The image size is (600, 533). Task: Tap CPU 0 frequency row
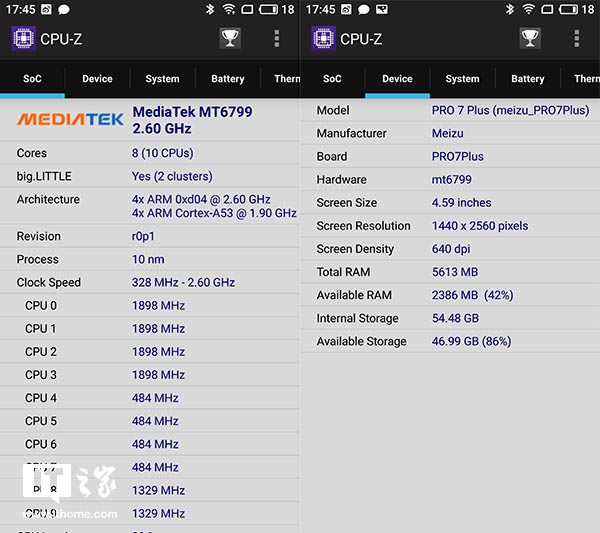150,306
